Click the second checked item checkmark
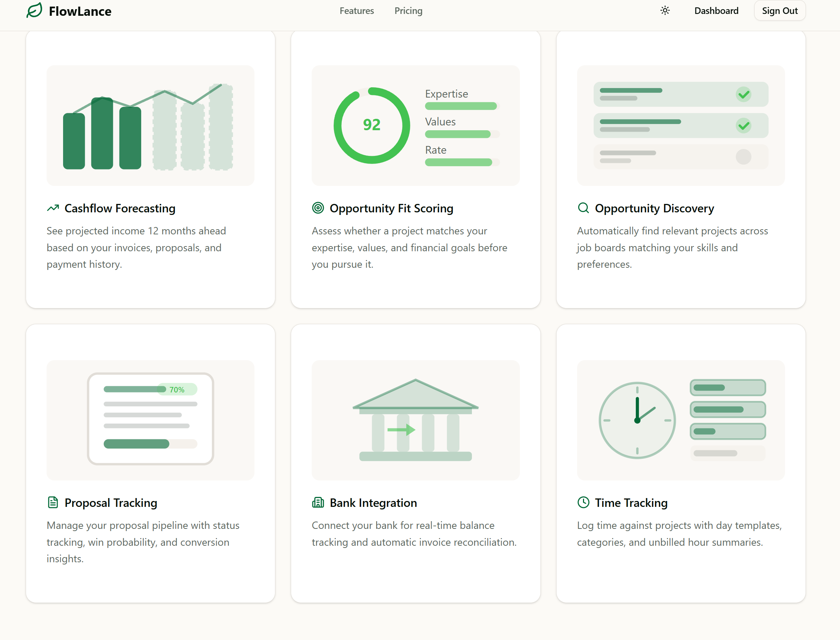 743,126
